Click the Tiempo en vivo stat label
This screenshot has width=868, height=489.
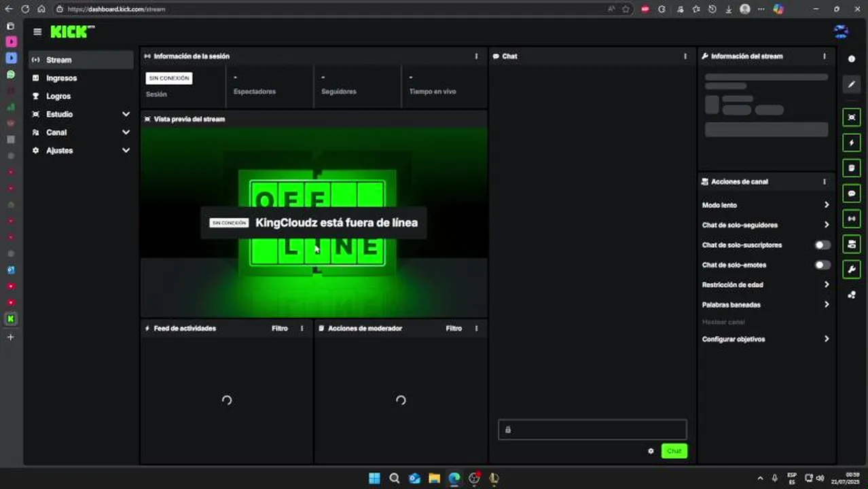point(432,92)
